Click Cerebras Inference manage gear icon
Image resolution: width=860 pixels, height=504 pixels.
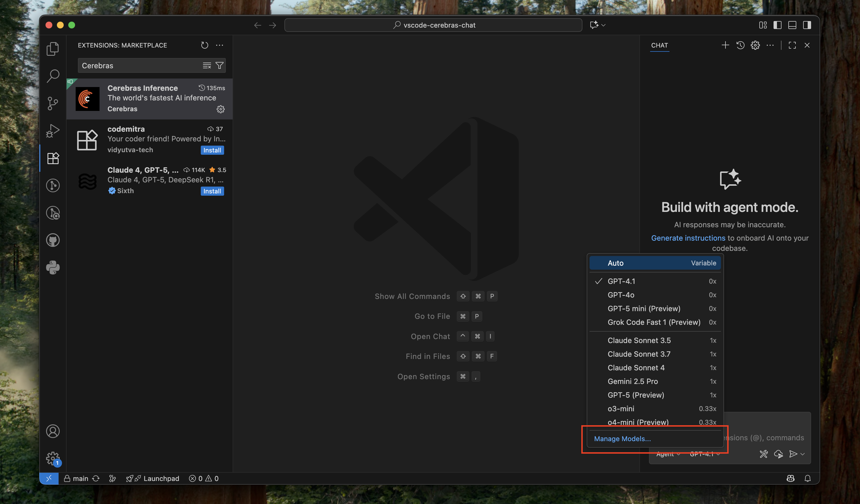(x=220, y=109)
